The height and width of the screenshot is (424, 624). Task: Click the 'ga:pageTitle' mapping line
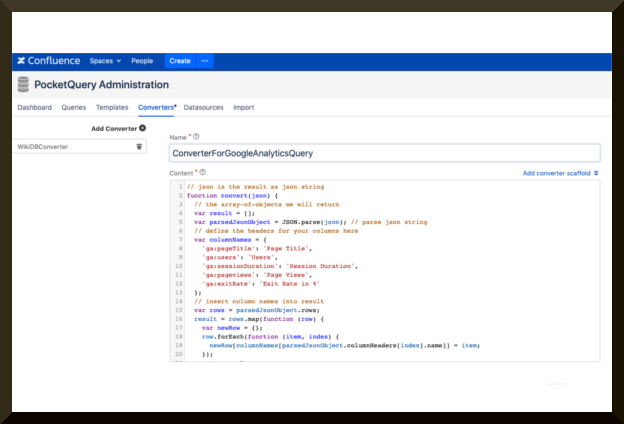pos(257,248)
